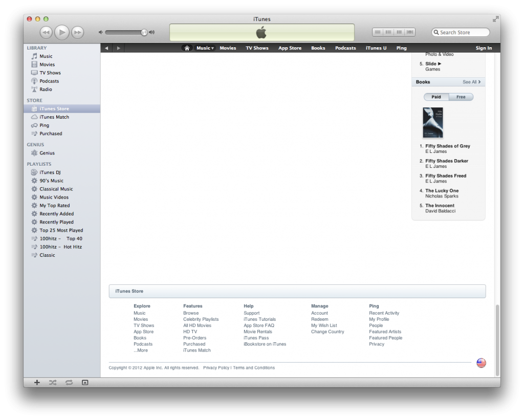This screenshot has width=524, height=420.
Task: Select Movies in the Library sidebar
Action: tap(62, 64)
